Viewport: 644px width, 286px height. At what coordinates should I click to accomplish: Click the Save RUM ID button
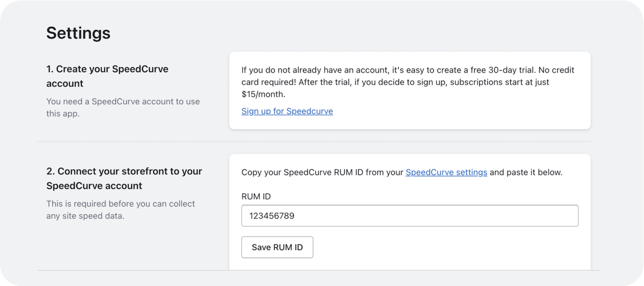point(277,247)
